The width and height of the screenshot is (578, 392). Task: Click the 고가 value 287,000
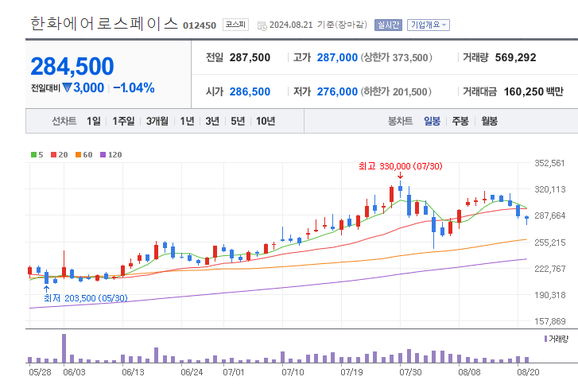click(337, 57)
